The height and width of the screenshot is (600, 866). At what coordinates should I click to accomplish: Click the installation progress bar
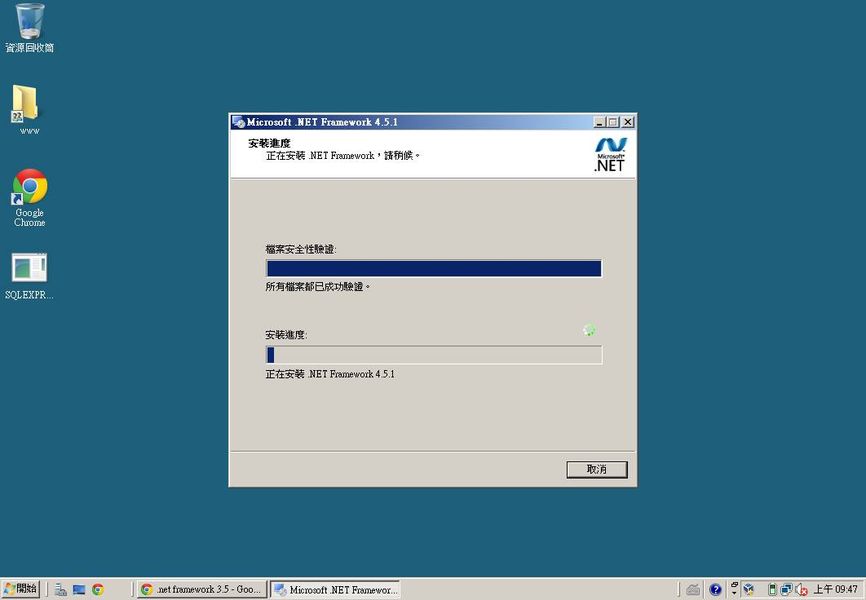(x=433, y=355)
